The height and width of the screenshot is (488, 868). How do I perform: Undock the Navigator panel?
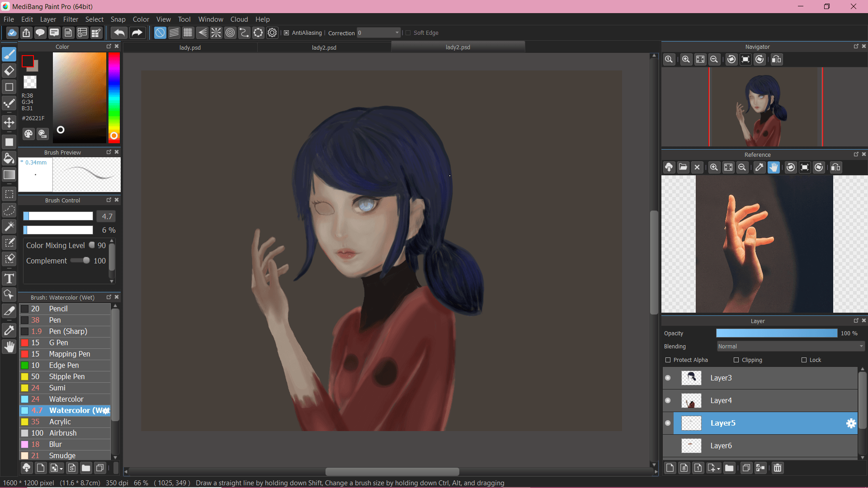[x=856, y=46]
